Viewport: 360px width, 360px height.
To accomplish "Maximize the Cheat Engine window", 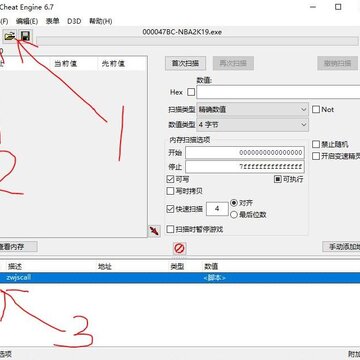I will click(x=338, y=7).
